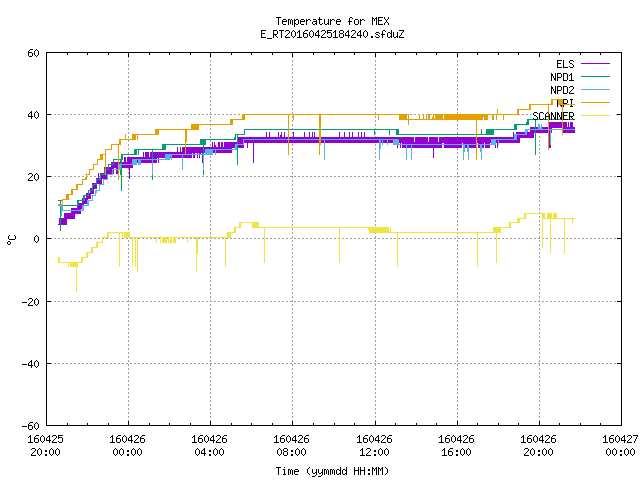The image size is (640, 480).
Task: Click the y-axis tick label 0
Action: coord(37,239)
